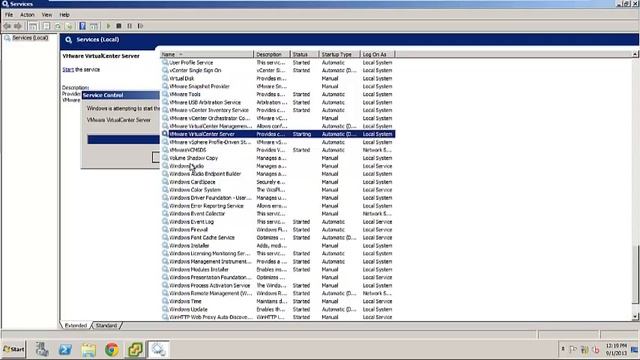The image size is (640, 360).
Task: Open the VMware vSphere Client taskbar icon
Action: point(135,349)
